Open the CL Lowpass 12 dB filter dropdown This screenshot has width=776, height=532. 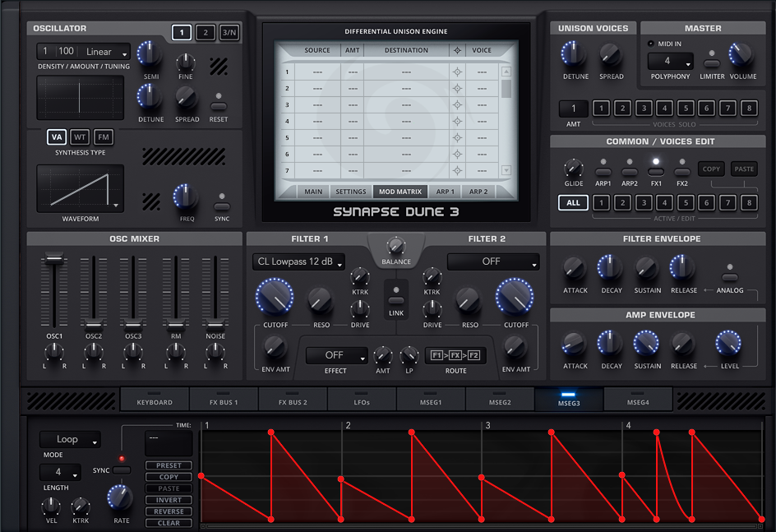[298, 261]
